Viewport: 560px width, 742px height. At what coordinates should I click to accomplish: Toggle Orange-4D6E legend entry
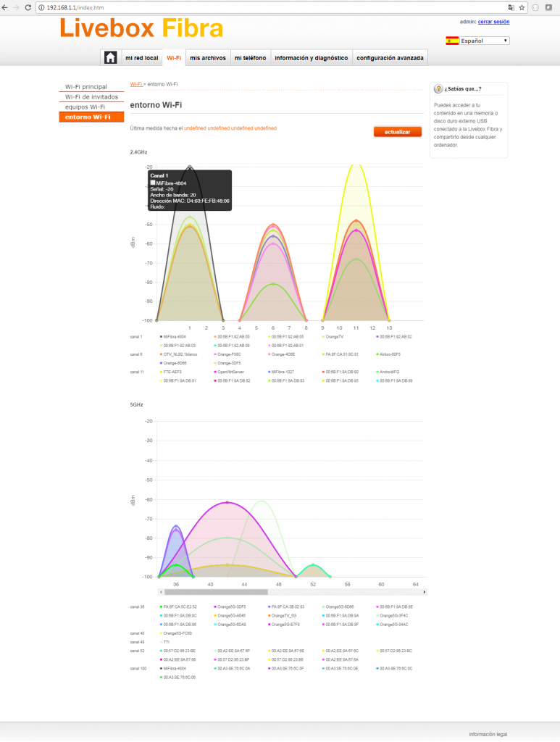[281, 354]
